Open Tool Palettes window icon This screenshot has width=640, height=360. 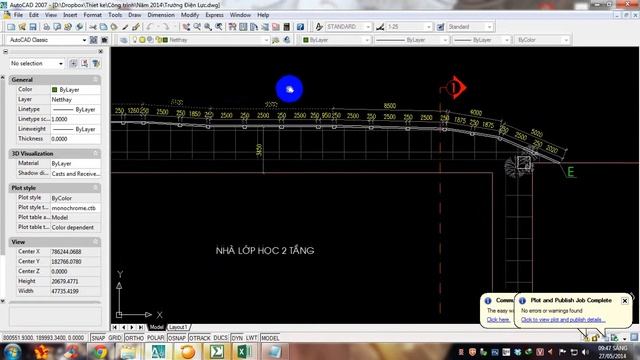254,27
